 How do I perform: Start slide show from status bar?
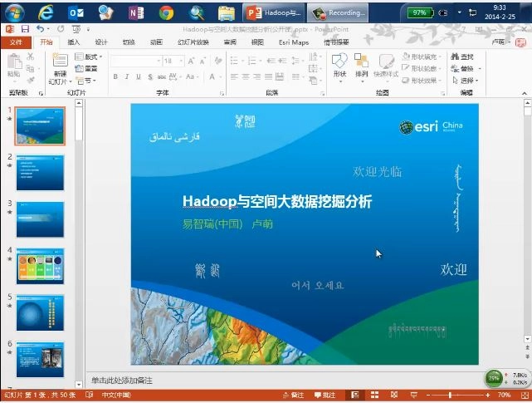click(x=413, y=395)
